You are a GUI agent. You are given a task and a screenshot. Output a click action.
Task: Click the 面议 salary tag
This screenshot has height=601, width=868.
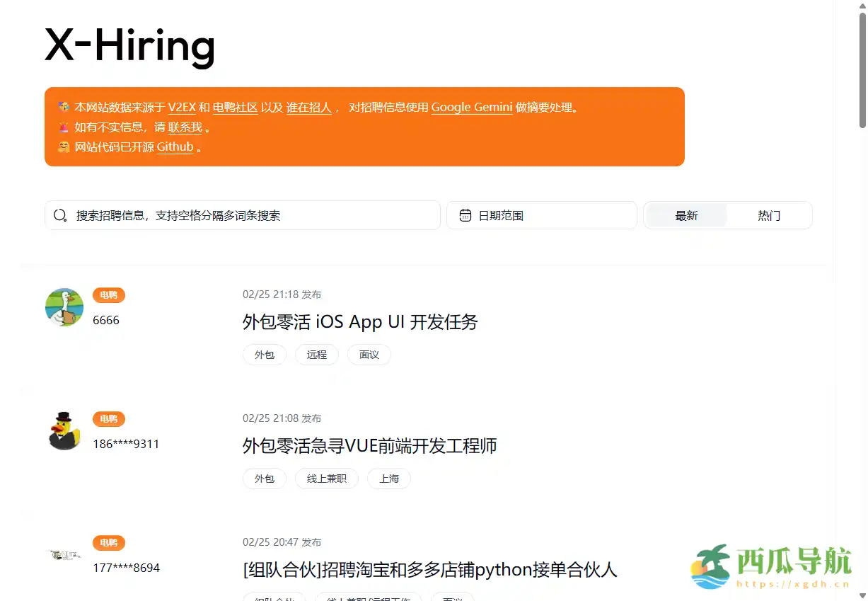coord(369,355)
